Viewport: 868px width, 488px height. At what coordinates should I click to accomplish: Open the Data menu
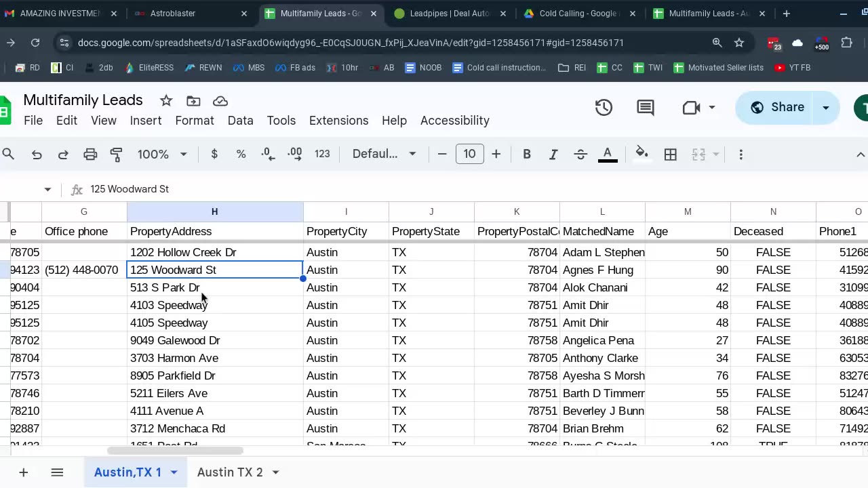241,121
